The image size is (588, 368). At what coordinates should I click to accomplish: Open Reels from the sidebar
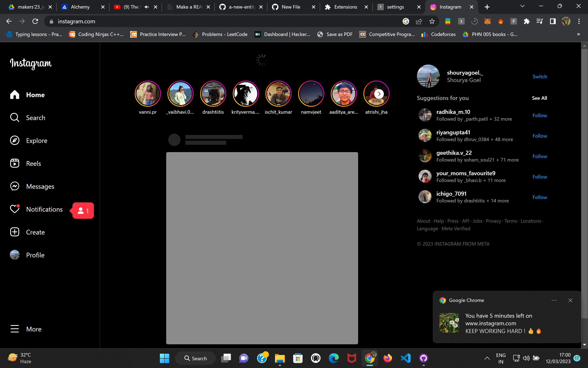click(x=25, y=163)
